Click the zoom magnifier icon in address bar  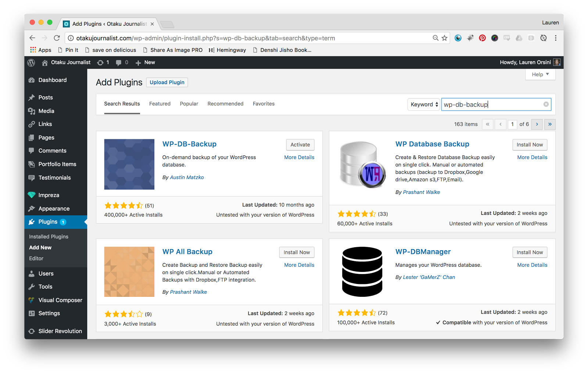click(435, 38)
